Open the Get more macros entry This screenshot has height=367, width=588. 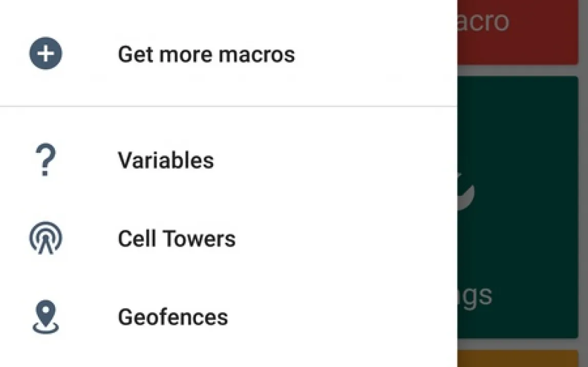[x=206, y=54]
